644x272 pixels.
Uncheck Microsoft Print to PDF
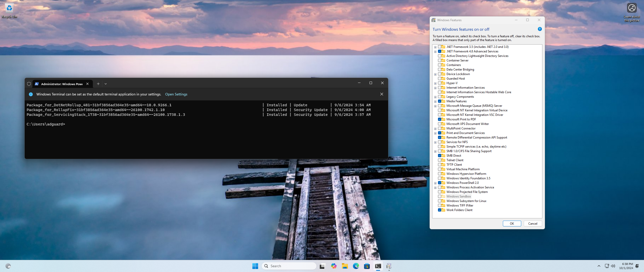pos(439,119)
